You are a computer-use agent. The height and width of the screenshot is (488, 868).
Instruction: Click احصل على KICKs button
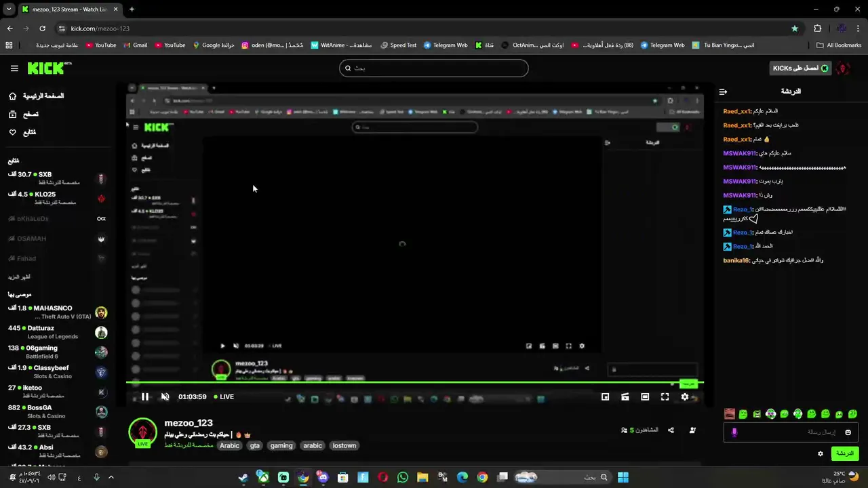click(x=801, y=68)
